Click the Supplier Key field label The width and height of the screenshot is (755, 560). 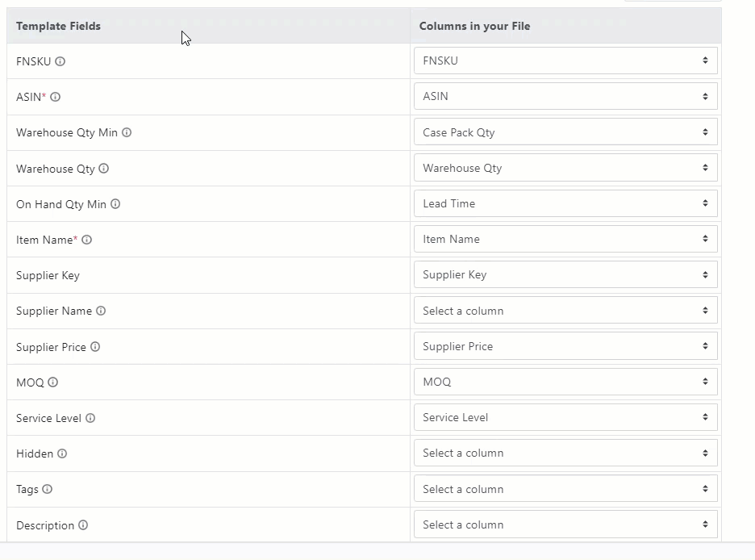coord(48,275)
